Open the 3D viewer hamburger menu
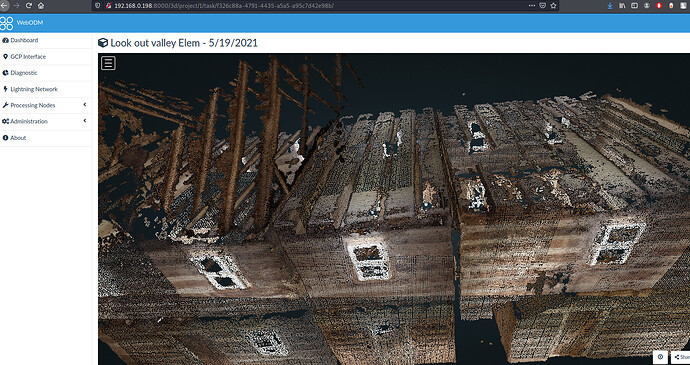The width and height of the screenshot is (690, 365). point(108,63)
